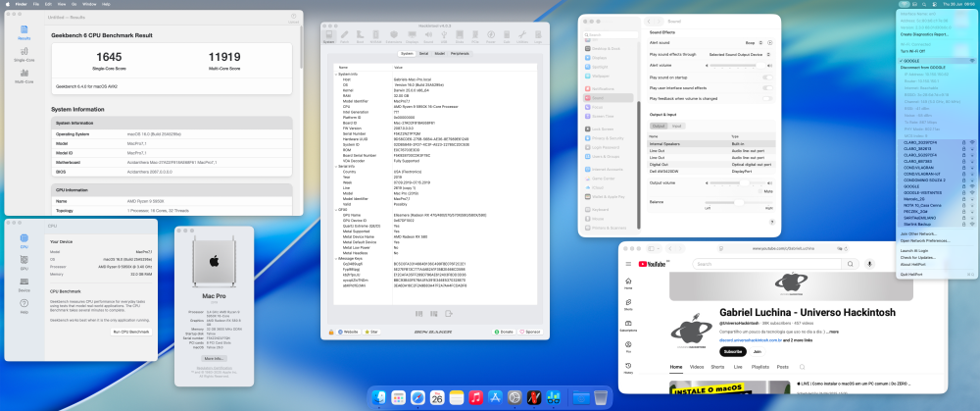Image resolution: width=980 pixels, height=411 pixels.
Task: Open the Boot section in Hackintool toolbar
Action: [x=361, y=36]
